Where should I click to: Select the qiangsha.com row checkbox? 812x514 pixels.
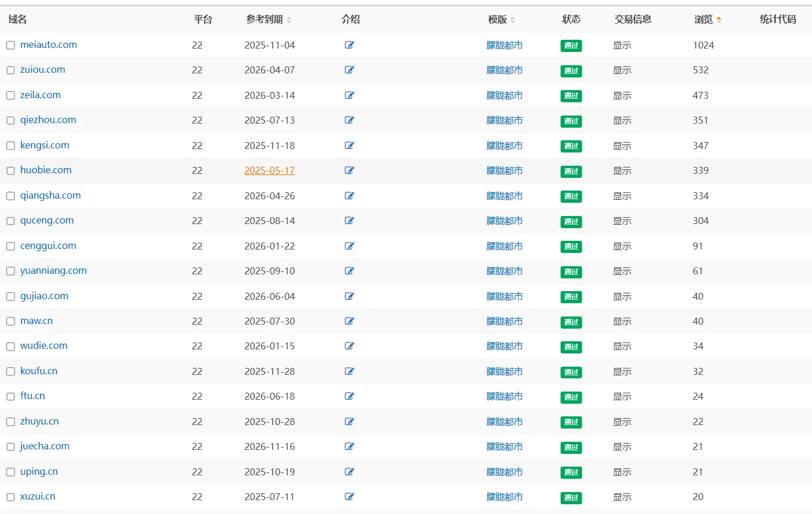tap(10, 196)
